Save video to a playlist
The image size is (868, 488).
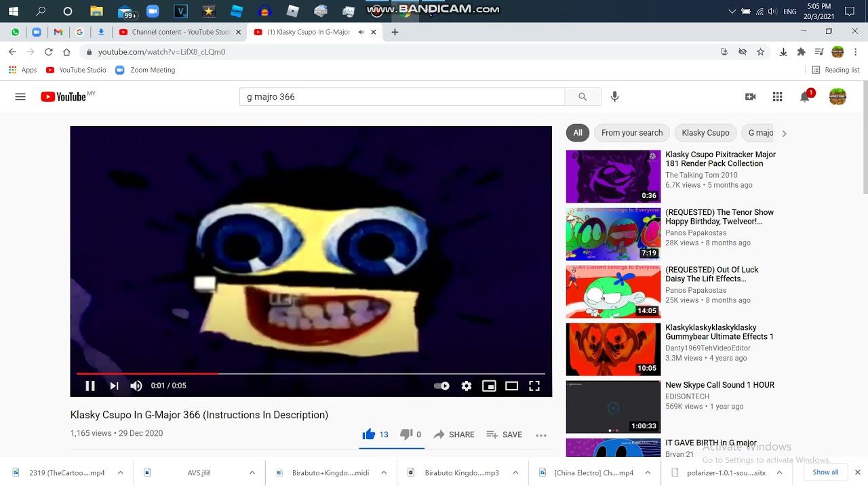pyautogui.click(x=505, y=434)
